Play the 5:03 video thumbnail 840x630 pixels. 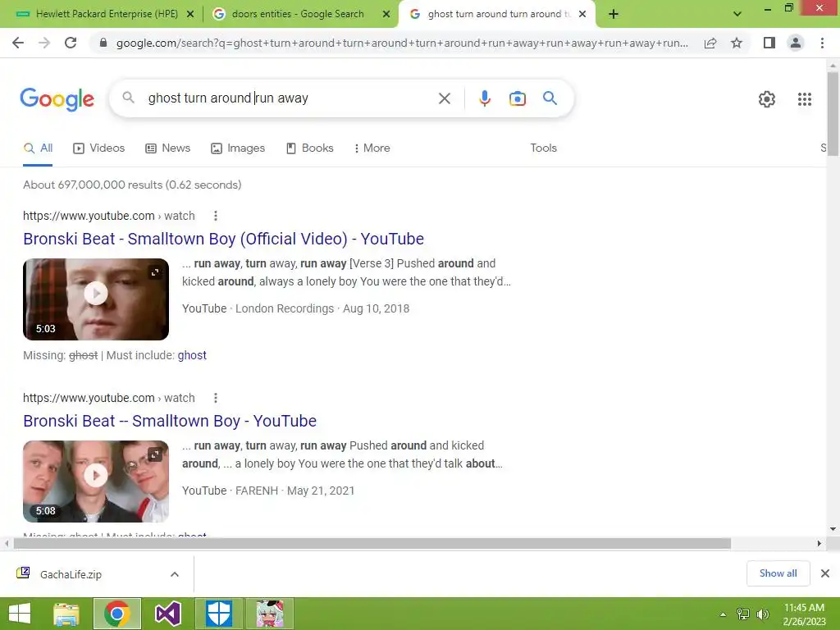point(96,294)
